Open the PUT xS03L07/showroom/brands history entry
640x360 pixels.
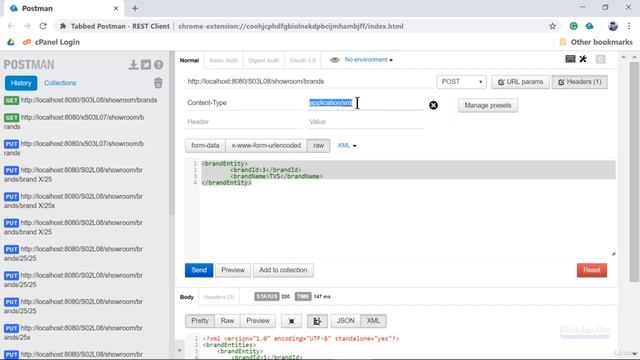pos(74,148)
